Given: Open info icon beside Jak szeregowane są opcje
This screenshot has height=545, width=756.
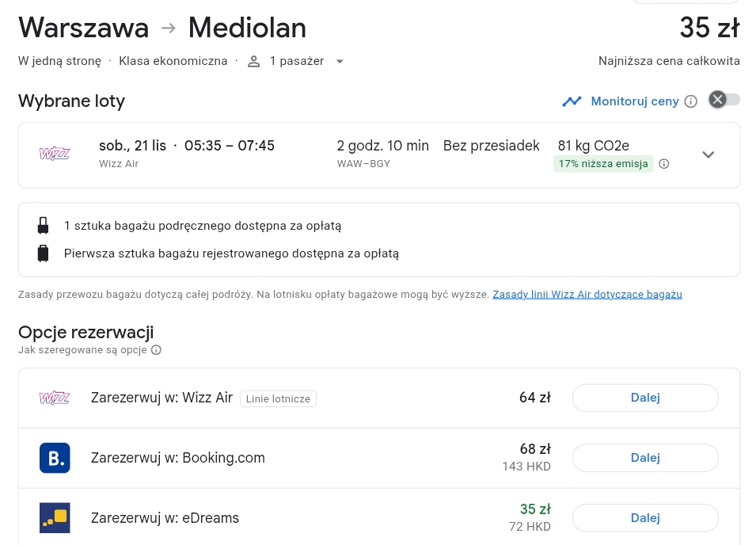Looking at the screenshot, I should [x=156, y=349].
